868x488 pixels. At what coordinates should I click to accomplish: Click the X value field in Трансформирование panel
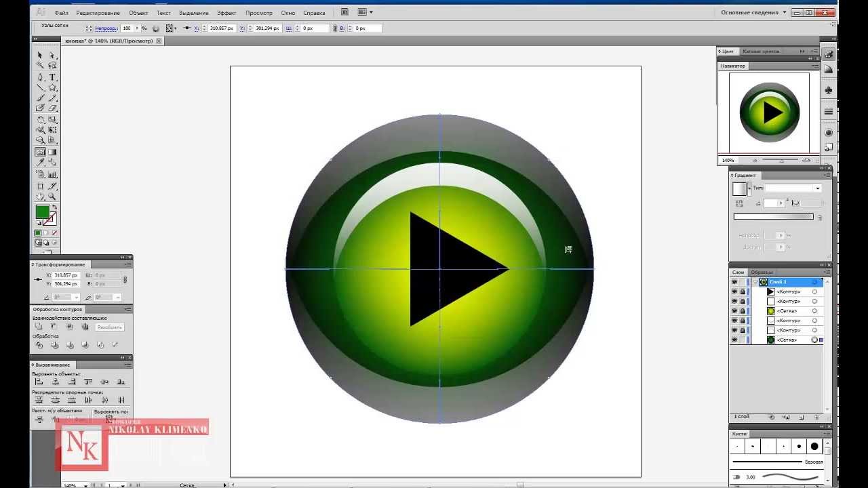coord(66,275)
